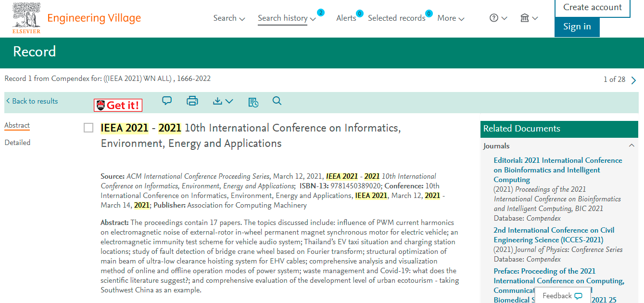This screenshot has height=303, width=644.
Task: Print this record using printer icon
Action: [192, 101]
